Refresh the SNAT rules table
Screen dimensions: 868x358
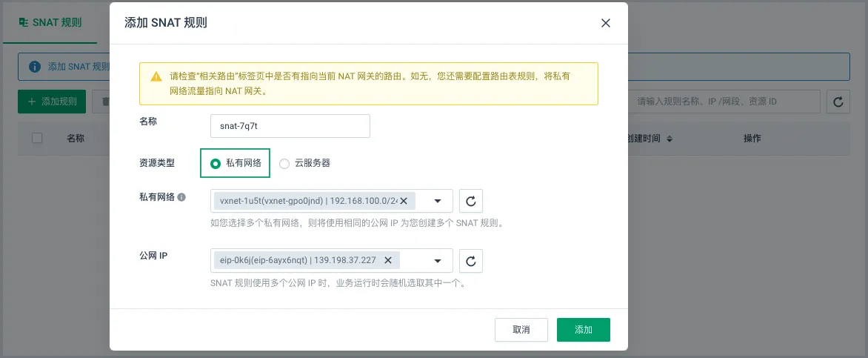coord(838,102)
